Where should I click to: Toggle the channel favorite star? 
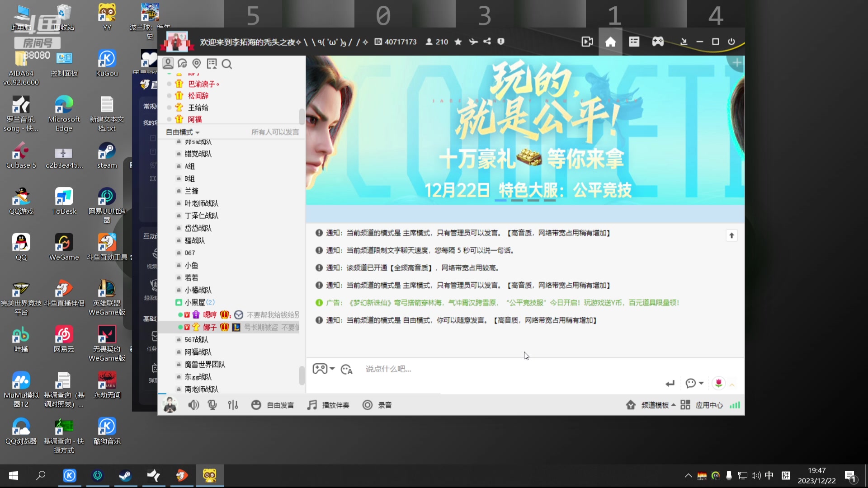point(458,42)
